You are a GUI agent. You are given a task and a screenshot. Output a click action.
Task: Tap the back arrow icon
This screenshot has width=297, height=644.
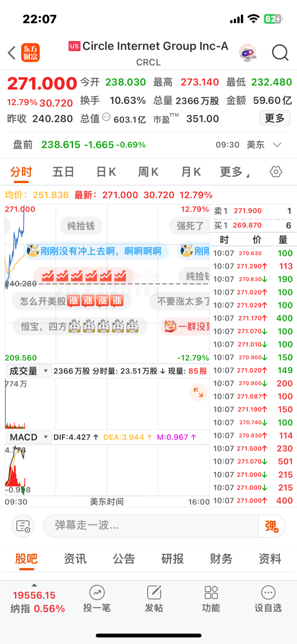[x=12, y=53]
